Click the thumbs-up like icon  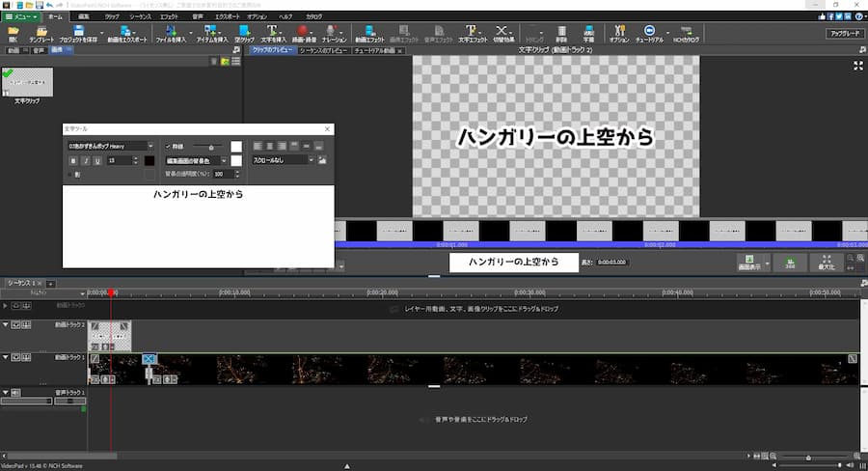pyautogui.click(x=822, y=16)
